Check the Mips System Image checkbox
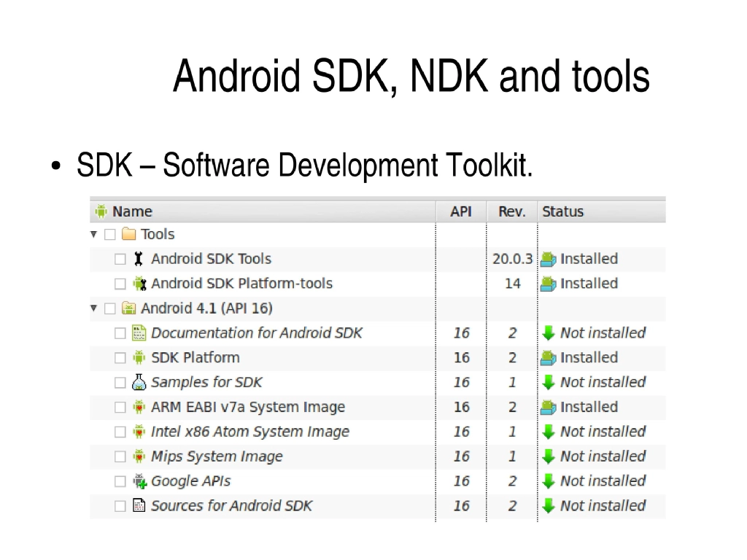747x560 pixels. click(120, 456)
